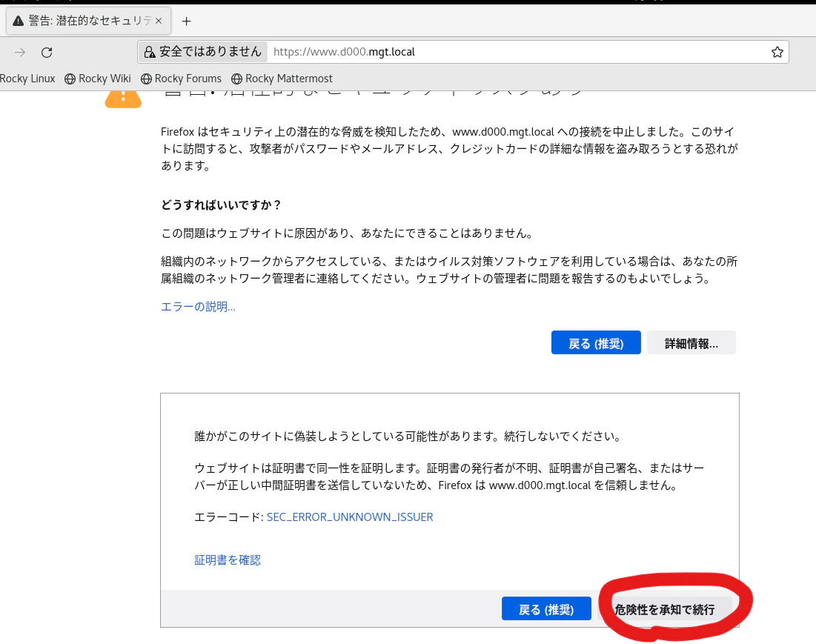Bookmark this page with the star icon
The image size is (816, 644).
click(x=777, y=52)
